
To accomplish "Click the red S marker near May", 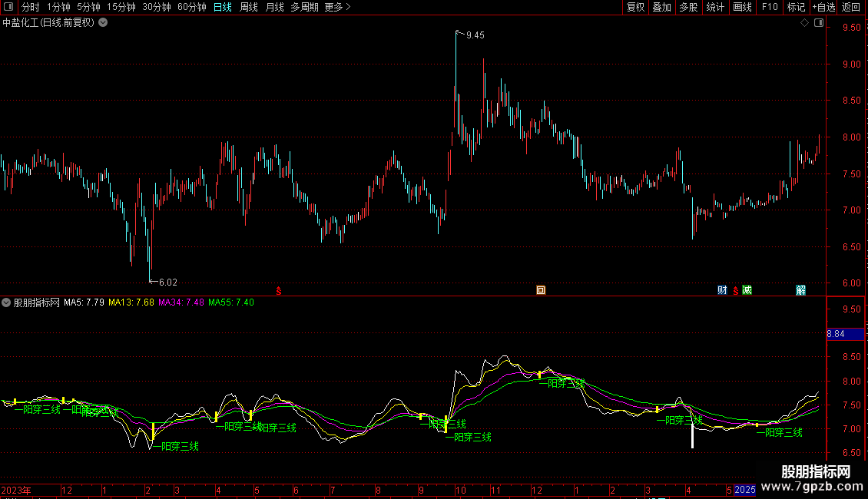I will click(278, 290).
